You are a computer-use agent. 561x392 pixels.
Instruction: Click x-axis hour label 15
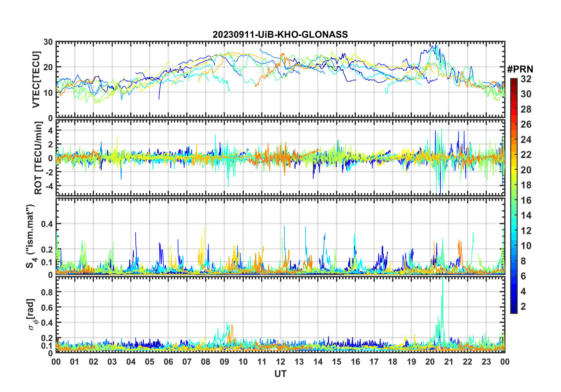click(337, 362)
